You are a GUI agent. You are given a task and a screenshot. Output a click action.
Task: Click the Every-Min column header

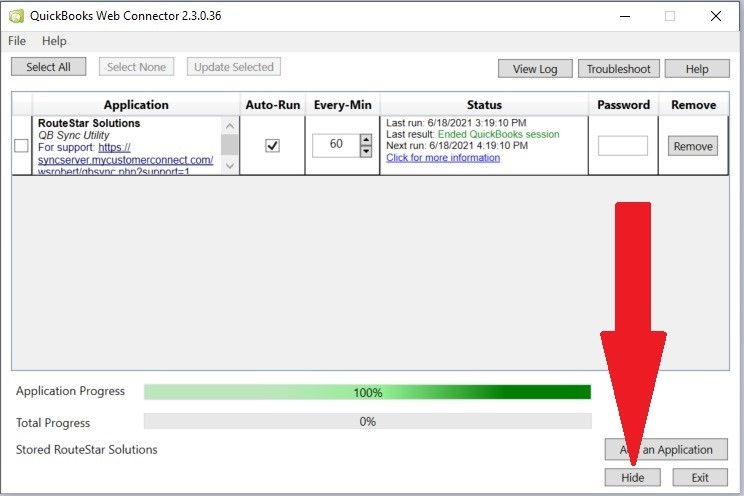tap(343, 104)
